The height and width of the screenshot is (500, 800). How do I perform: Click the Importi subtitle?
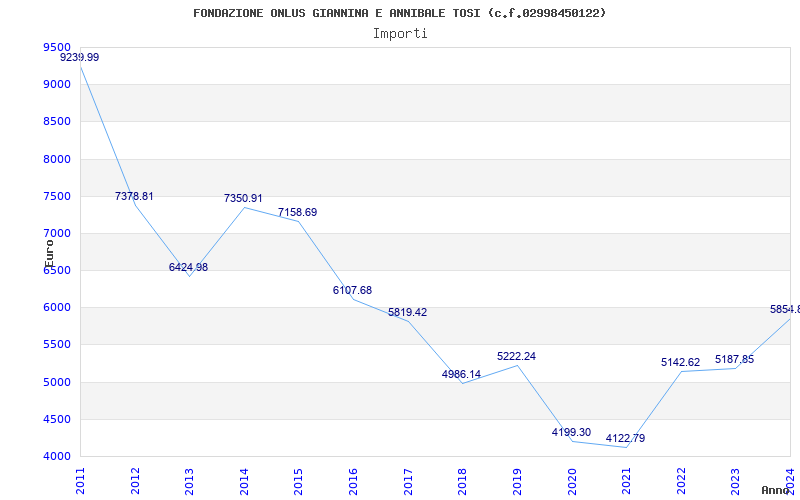point(400,34)
